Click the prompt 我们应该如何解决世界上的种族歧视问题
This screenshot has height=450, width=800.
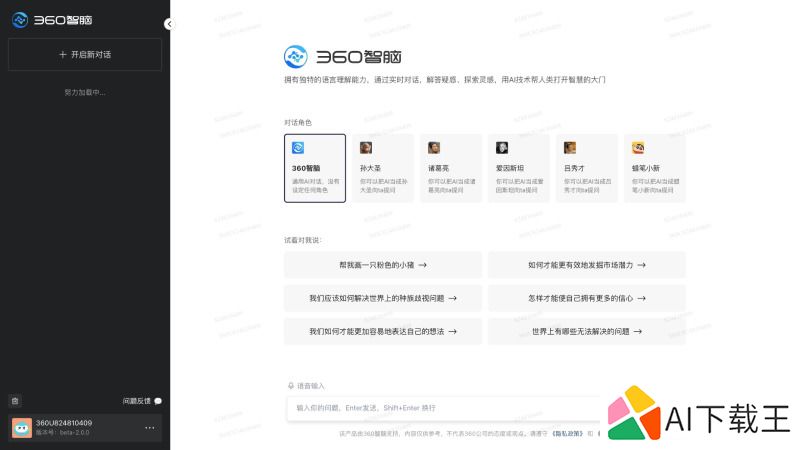pyautogui.click(x=383, y=298)
